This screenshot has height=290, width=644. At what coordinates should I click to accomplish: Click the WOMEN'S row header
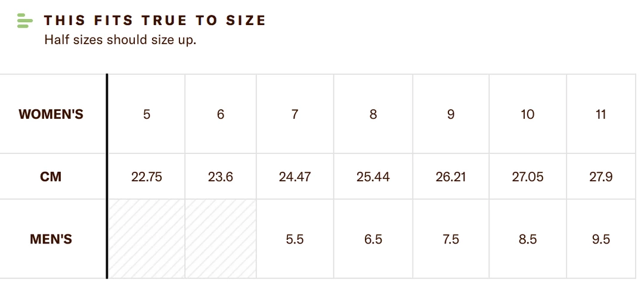51,114
